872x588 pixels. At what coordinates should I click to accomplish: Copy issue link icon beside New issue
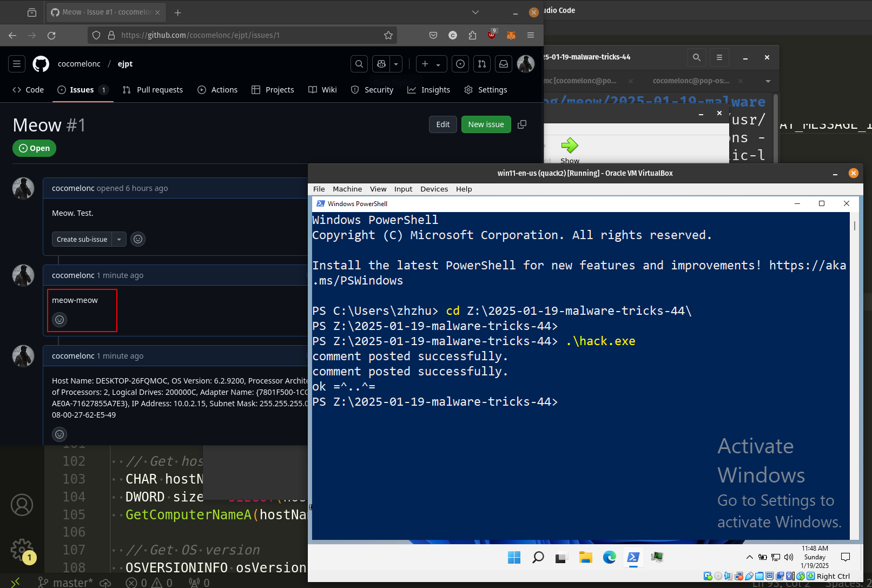pos(522,124)
